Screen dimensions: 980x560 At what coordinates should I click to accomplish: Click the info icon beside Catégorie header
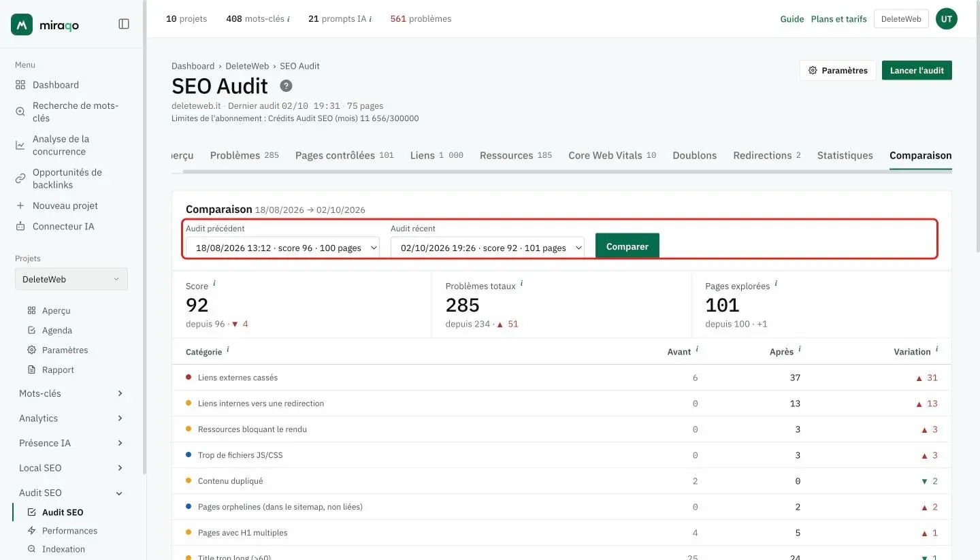point(228,350)
